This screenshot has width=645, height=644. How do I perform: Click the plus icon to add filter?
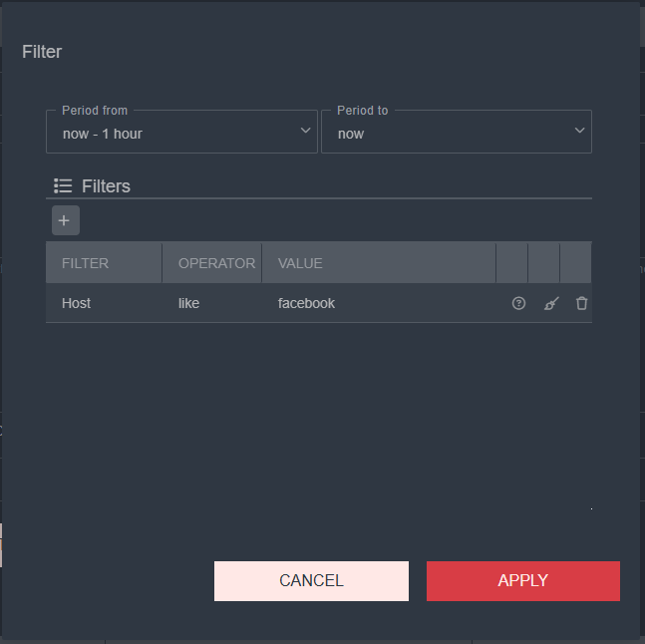[x=65, y=220]
